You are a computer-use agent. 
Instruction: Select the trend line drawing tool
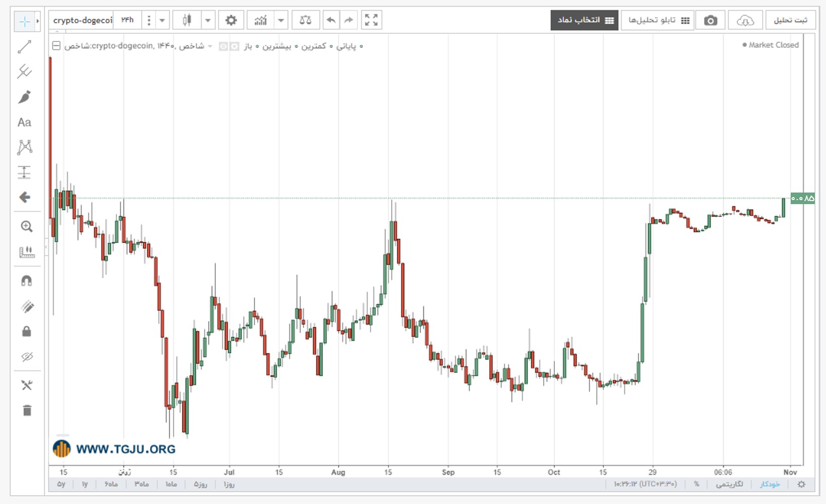[24, 47]
